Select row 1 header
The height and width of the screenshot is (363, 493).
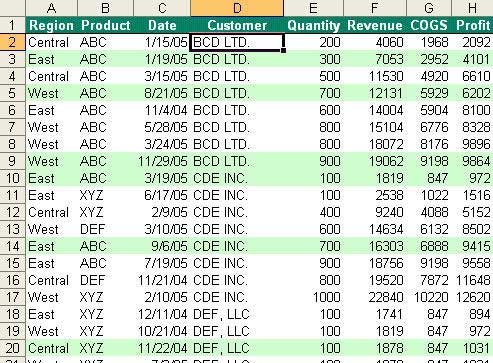pos(13,25)
